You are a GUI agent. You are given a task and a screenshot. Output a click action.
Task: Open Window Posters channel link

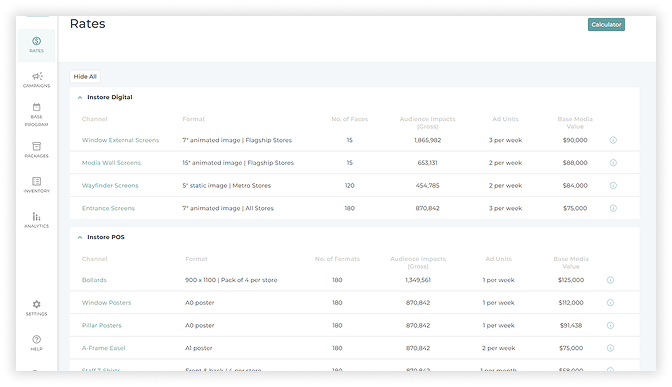(106, 303)
